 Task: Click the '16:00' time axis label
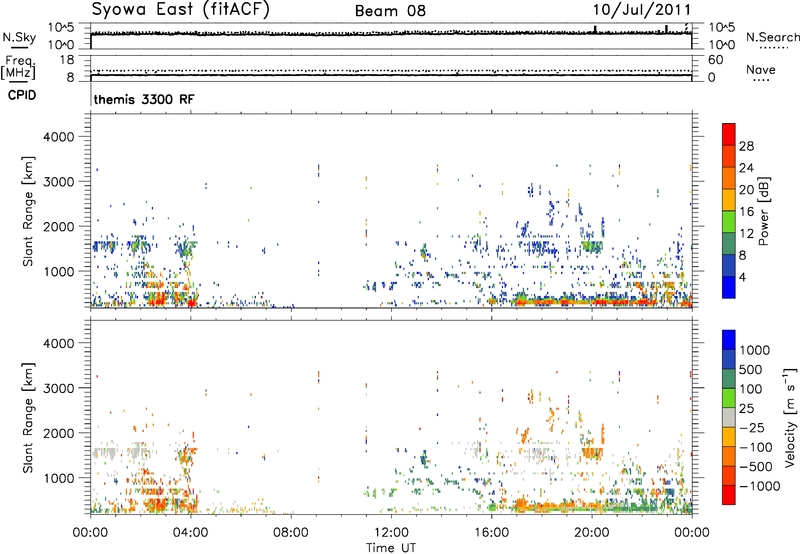[x=491, y=533]
